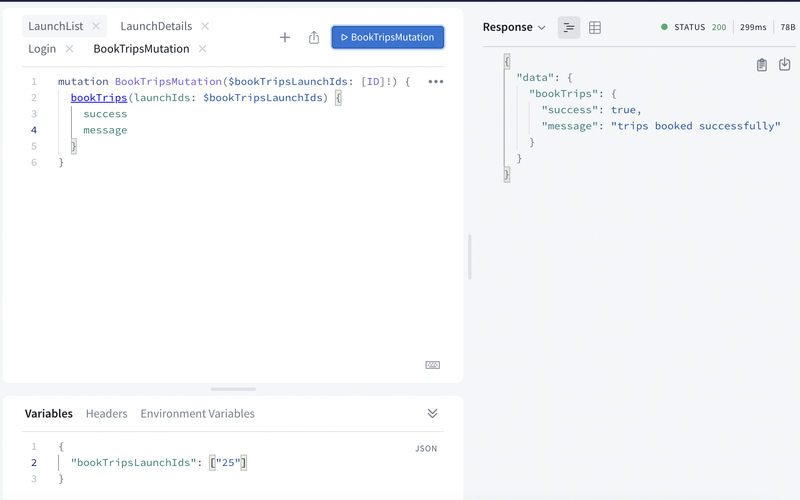
Task: Click "trips booked successfully" in response
Action: 695,126
